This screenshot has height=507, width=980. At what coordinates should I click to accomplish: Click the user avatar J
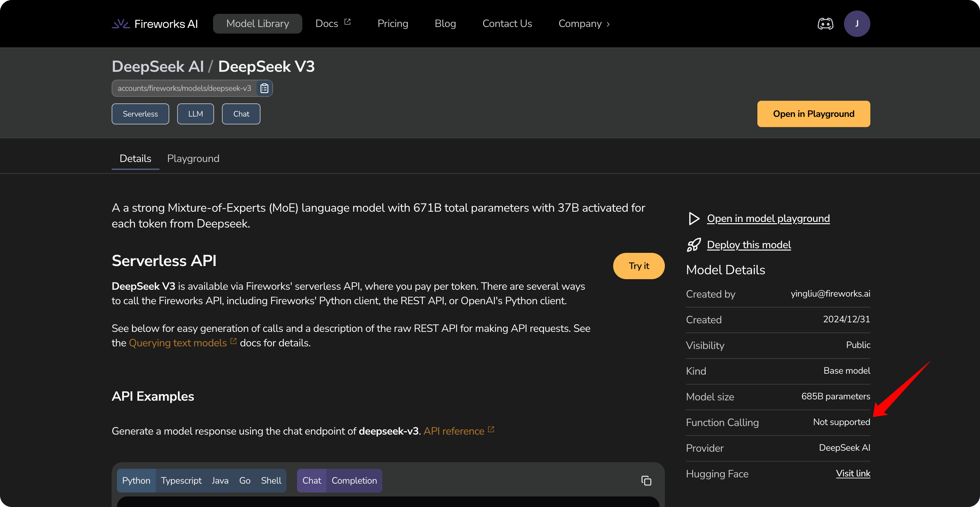pos(857,24)
